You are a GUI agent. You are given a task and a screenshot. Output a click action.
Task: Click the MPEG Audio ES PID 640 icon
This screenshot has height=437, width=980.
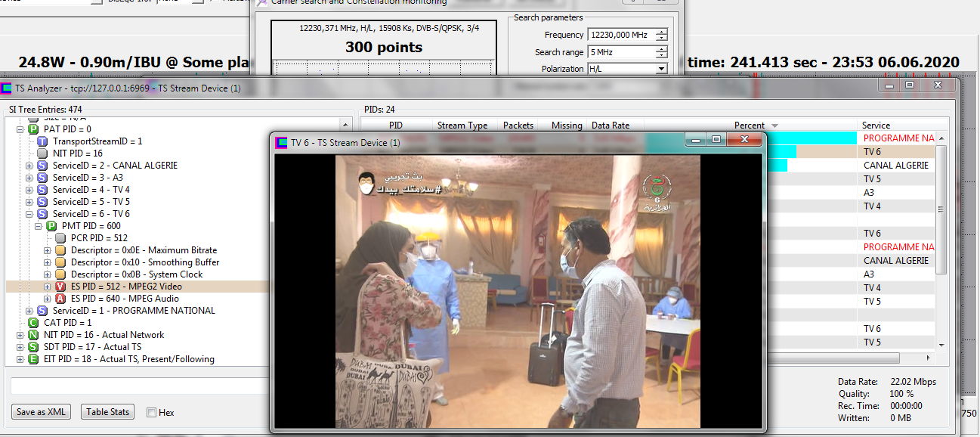point(60,299)
